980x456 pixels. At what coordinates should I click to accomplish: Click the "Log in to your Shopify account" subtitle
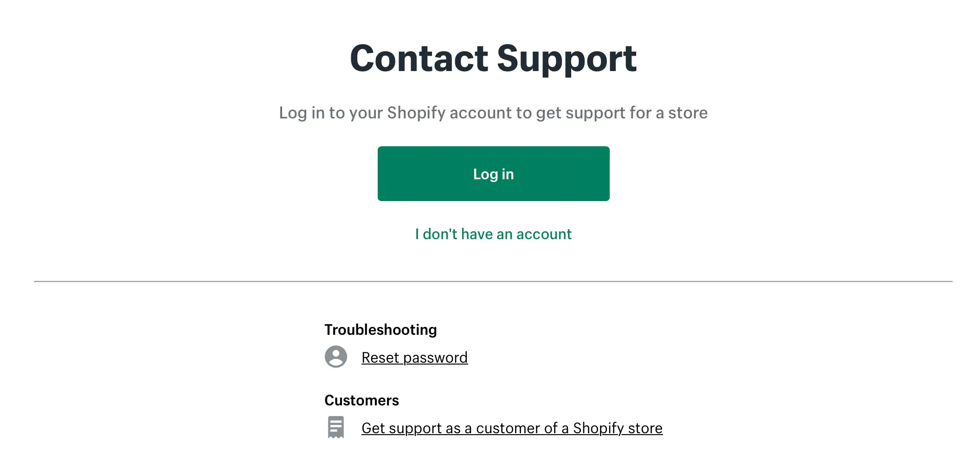[493, 113]
